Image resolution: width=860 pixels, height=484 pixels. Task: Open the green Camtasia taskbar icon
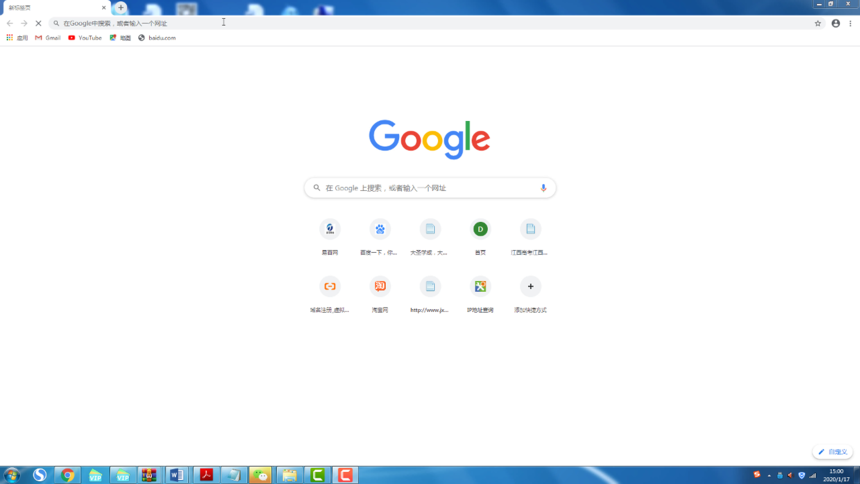[x=317, y=475]
